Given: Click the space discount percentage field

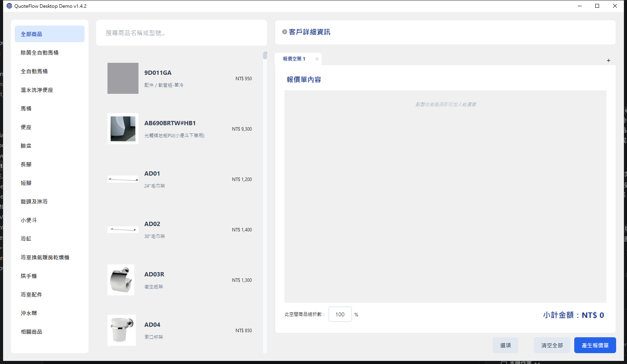Looking at the screenshot, I should pyautogui.click(x=340, y=314).
